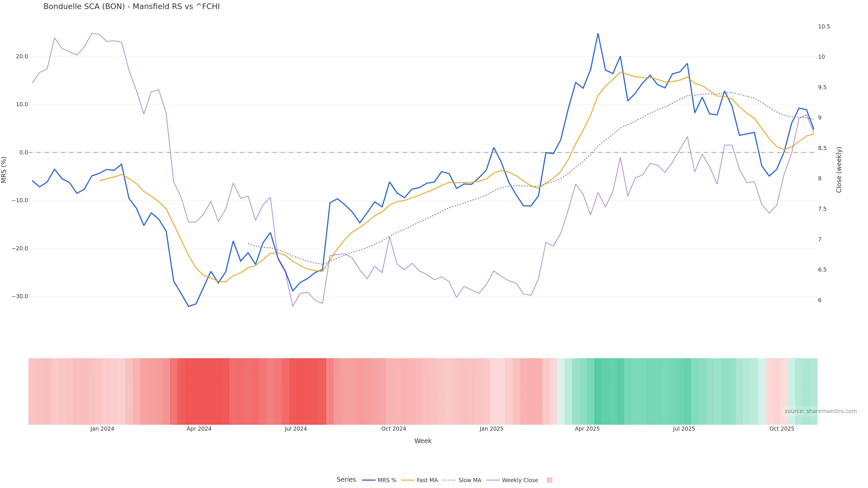Screen dimensions: 868x488
Task: Click the Series legend title
Action: click(346, 480)
